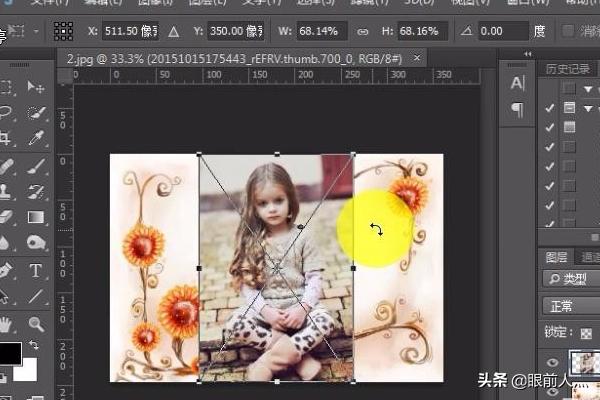600x400 pixels.
Task: Click the swap foreground and background colors arrow
Action: (x=34, y=345)
